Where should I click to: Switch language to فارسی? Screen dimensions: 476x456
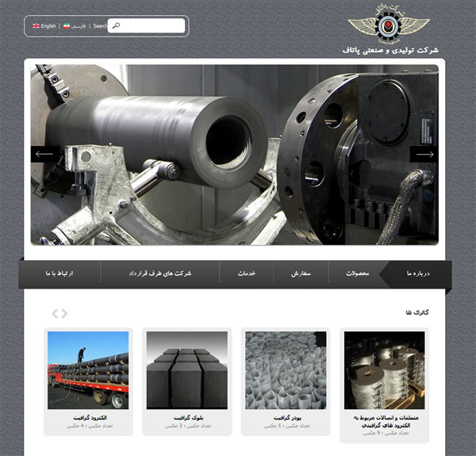coord(79,26)
